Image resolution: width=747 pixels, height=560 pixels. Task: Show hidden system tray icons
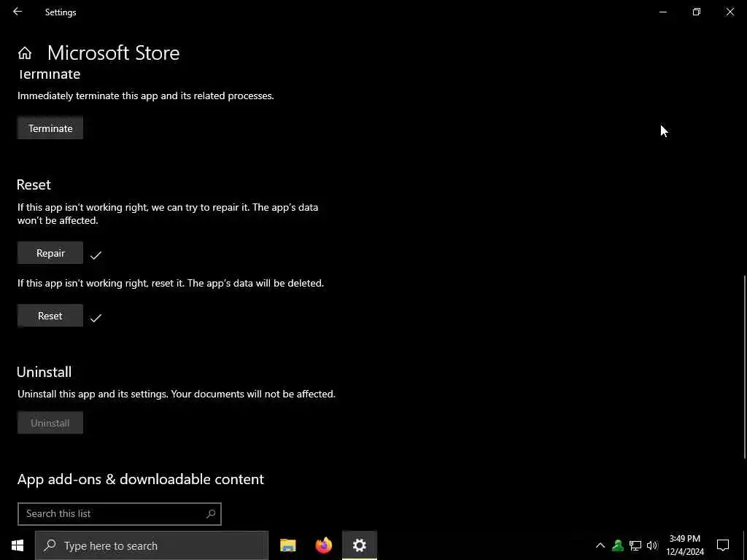point(600,545)
